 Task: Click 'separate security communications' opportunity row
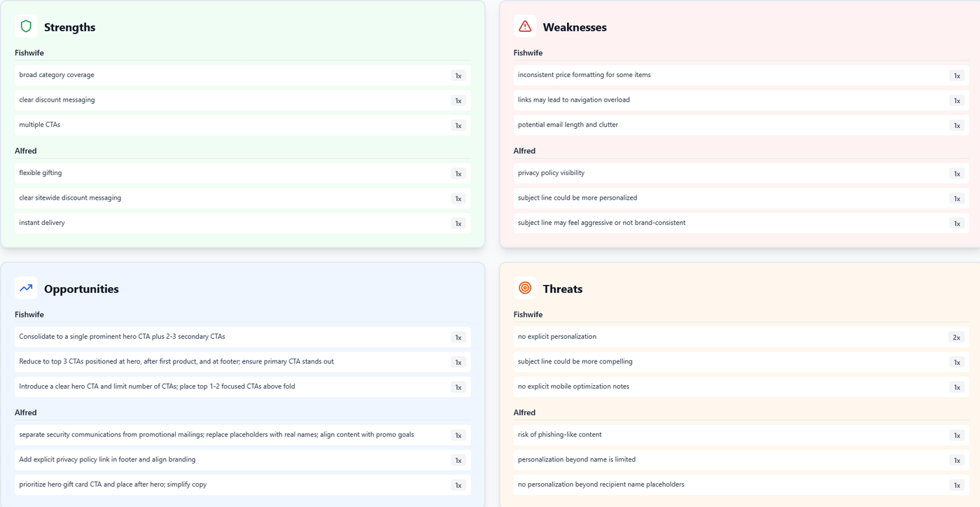click(x=242, y=435)
